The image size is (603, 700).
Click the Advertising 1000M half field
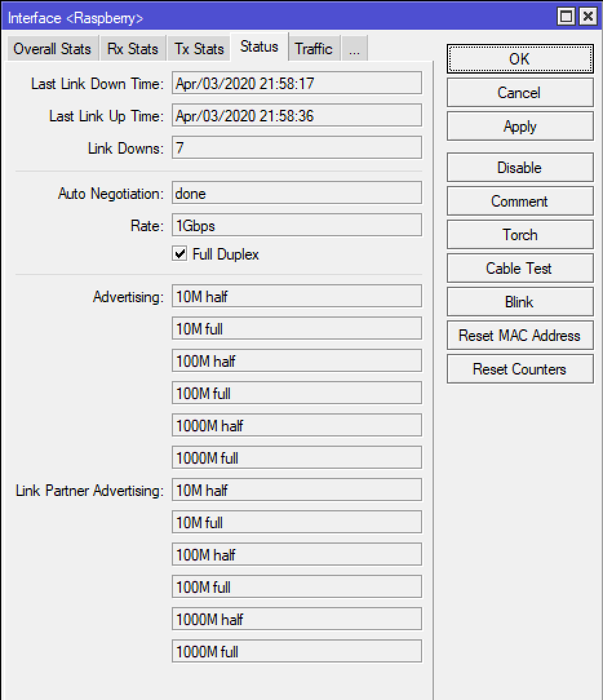pos(297,426)
